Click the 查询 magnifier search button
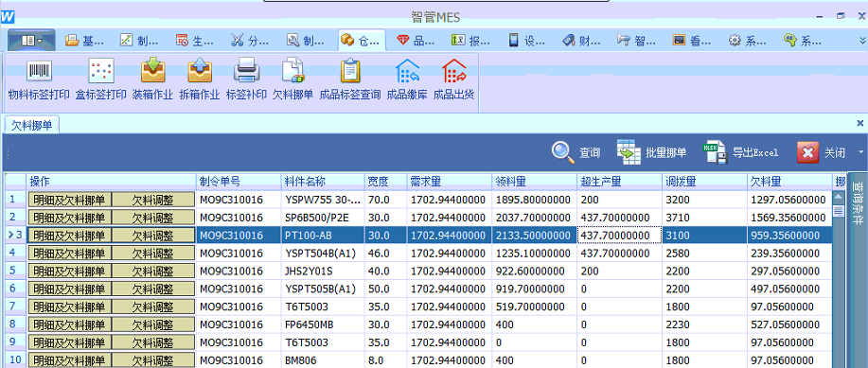Image resolution: width=868 pixels, height=368 pixels. (x=576, y=152)
